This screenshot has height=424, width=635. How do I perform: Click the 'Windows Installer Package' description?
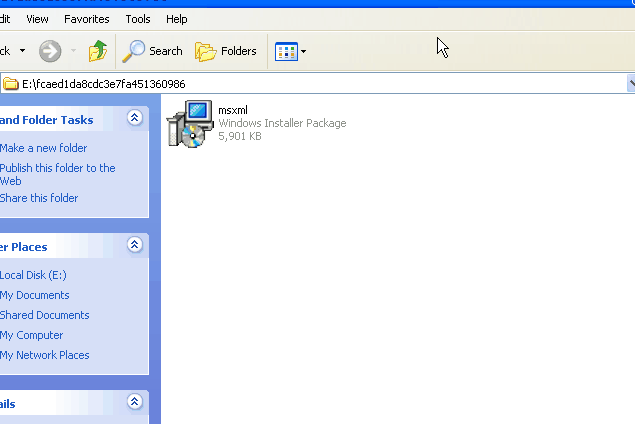pyautogui.click(x=282, y=123)
